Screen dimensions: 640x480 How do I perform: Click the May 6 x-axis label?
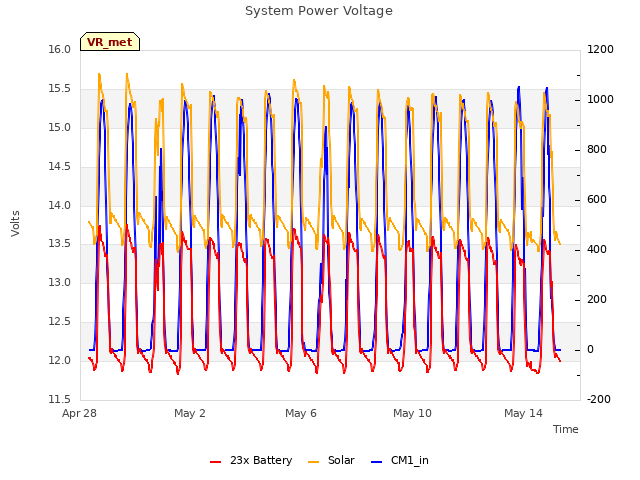[x=301, y=413]
